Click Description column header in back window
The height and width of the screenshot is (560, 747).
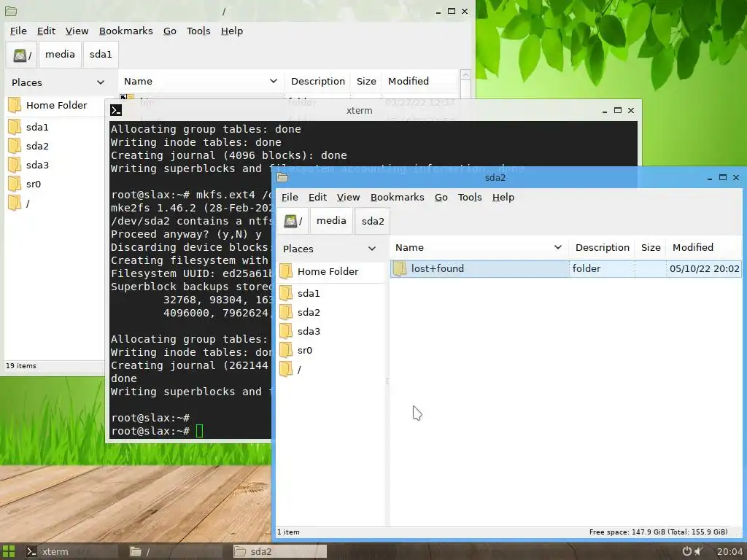coord(318,82)
